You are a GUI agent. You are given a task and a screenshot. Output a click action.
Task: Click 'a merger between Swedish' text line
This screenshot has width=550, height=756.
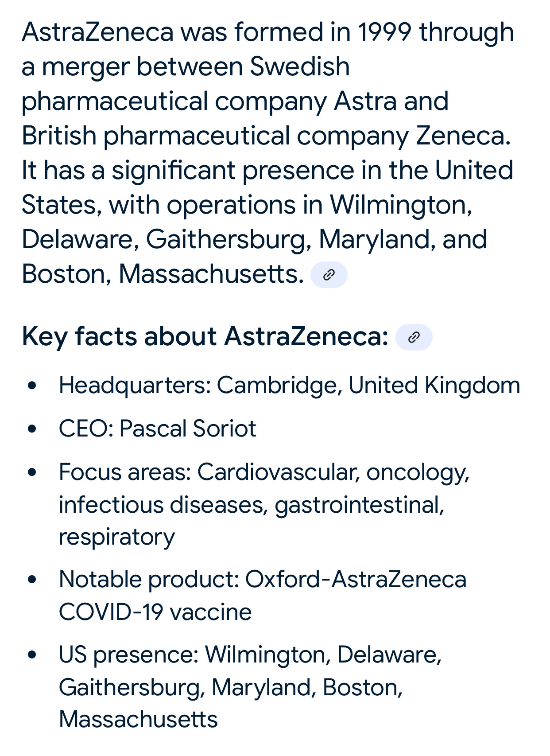point(186,67)
